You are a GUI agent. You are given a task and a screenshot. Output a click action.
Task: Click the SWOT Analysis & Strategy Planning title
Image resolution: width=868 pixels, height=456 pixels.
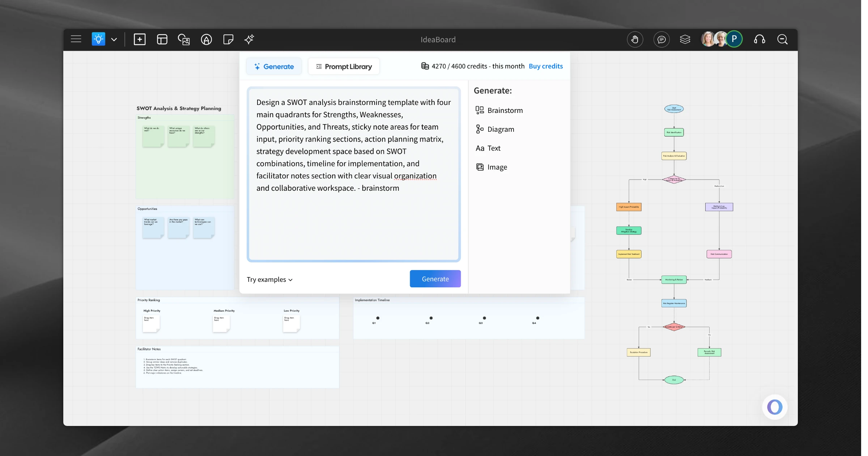tap(179, 109)
